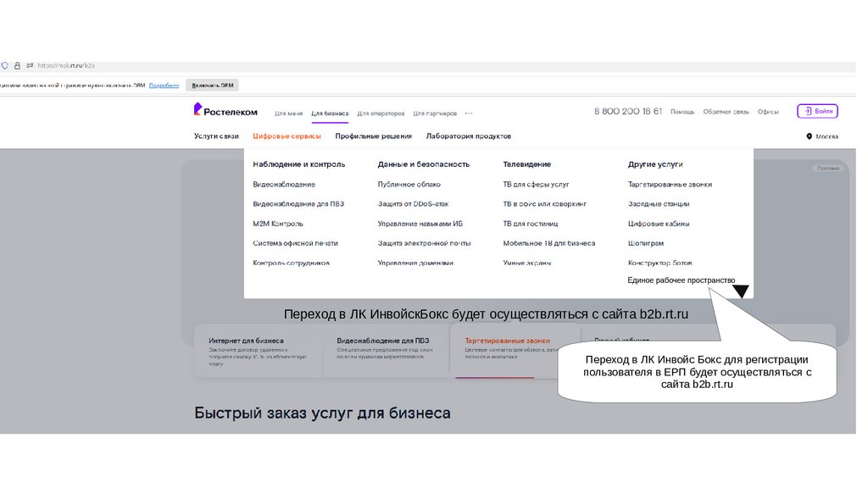Click Другие услуги column heading

[655, 164]
